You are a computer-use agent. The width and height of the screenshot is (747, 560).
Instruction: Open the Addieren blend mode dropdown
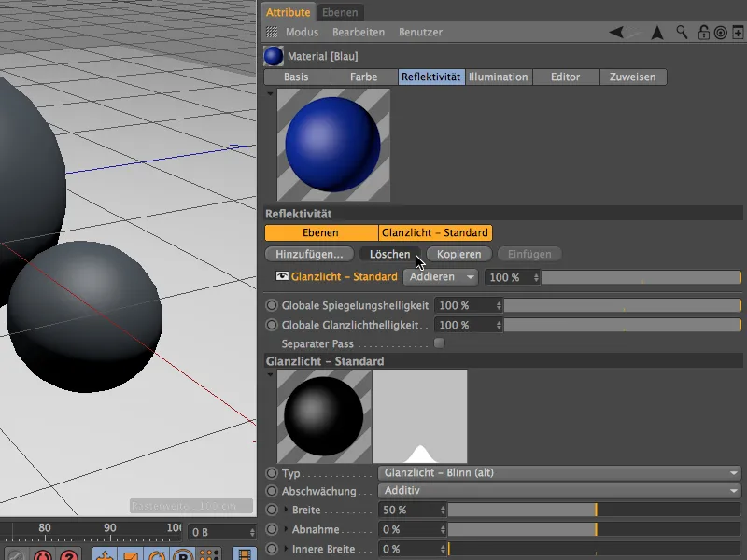coord(441,276)
